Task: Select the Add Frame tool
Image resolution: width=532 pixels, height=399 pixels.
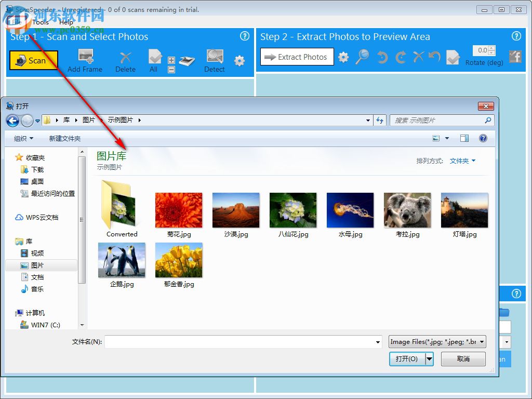Action: [x=85, y=61]
